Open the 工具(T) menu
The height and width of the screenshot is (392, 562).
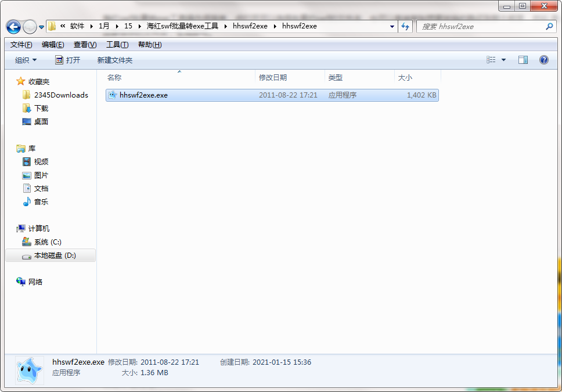[117, 45]
